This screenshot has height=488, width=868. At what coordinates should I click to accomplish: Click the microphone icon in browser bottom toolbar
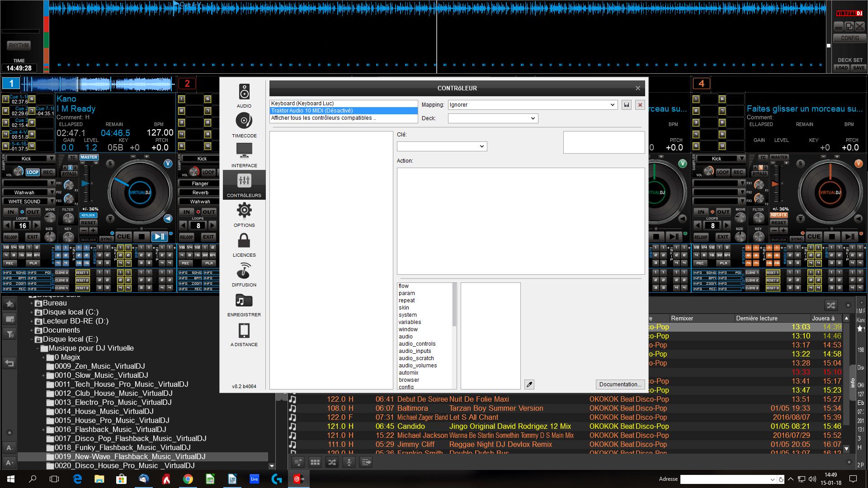click(349, 462)
